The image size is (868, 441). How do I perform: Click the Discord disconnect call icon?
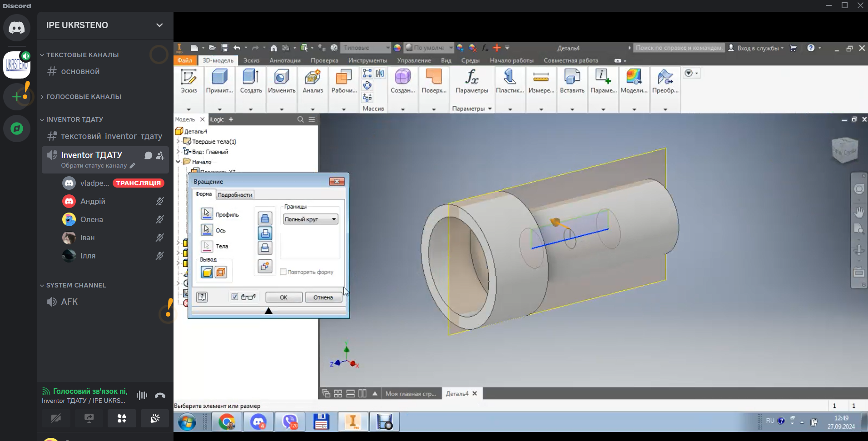(x=160, y=396)
